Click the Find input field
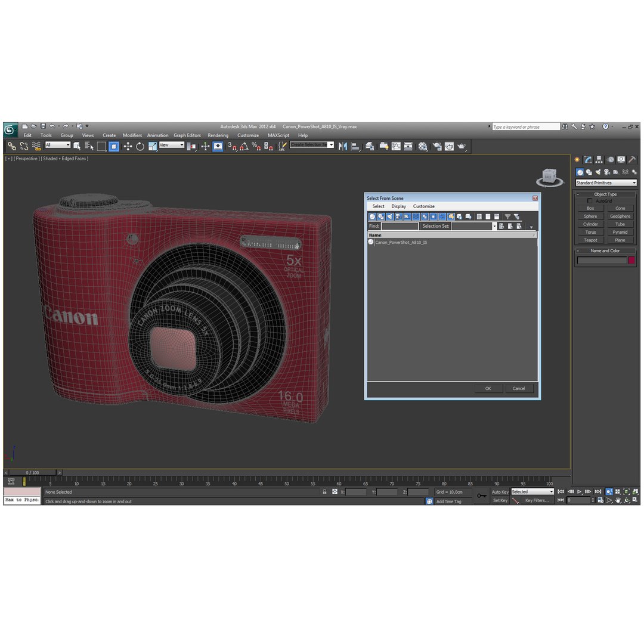 point(400,226)
